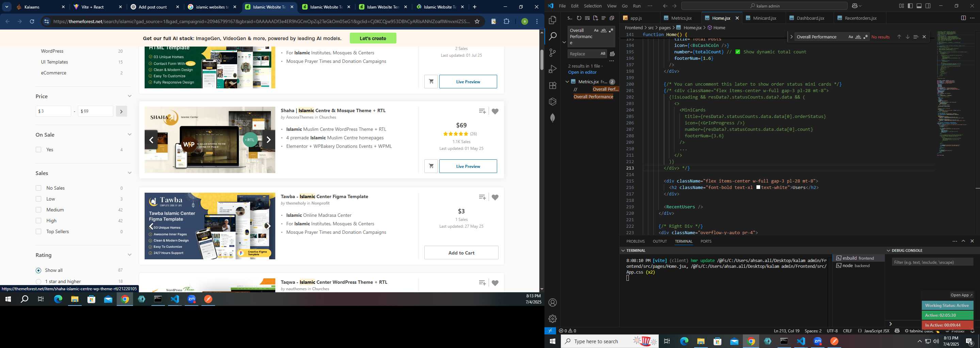
Task: Collapse replace toggle in sidebar search
Action: 564,42
